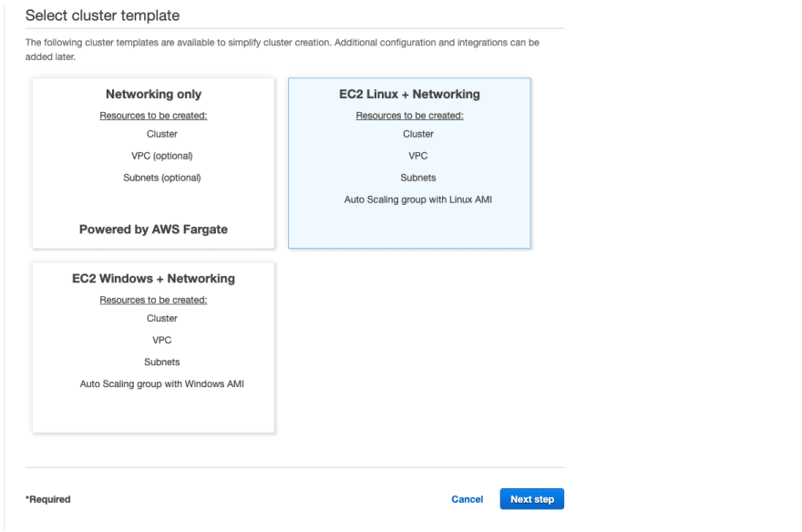Choose the EC2 Windows + Networking template
The width and height of the screenshot is (802, 532).
pyautogui.click(x=153, y=347)
